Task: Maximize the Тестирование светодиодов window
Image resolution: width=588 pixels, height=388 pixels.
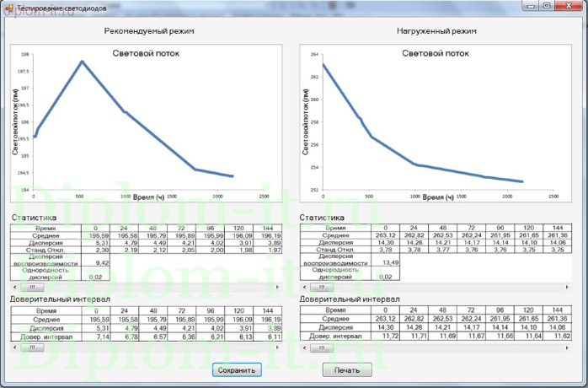Action: point(546,5)
